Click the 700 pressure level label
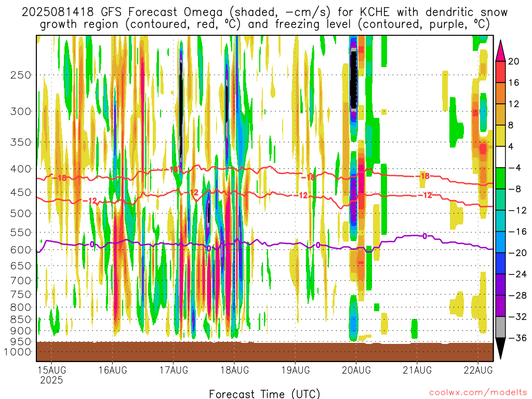This screenshot has height=399, width=532. [21, 281]
